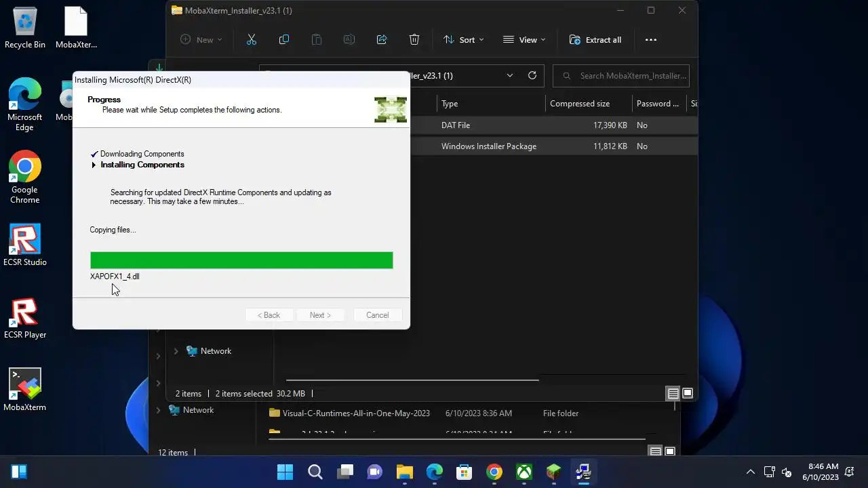This screenshot has height=488, width=868.
Task: Open the ECSR Player desktop shortcut
Action: click(25, 318)
